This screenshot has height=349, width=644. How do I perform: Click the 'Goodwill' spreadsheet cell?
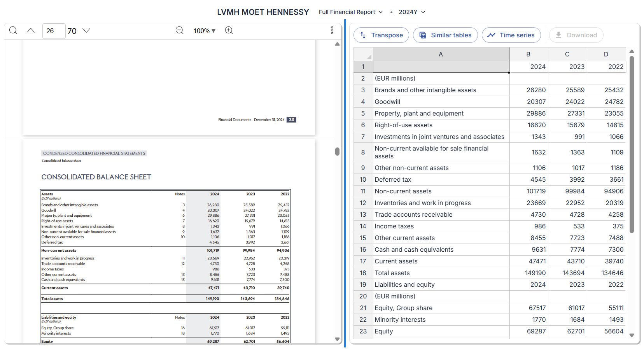pyautogui.click(x=441, y=102)
